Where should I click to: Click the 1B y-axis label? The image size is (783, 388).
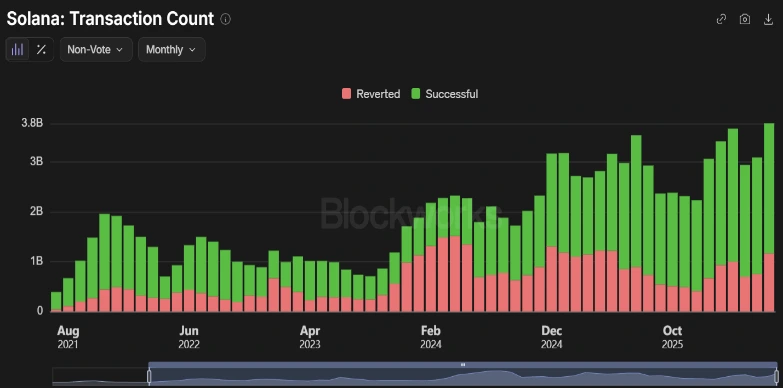37,261
